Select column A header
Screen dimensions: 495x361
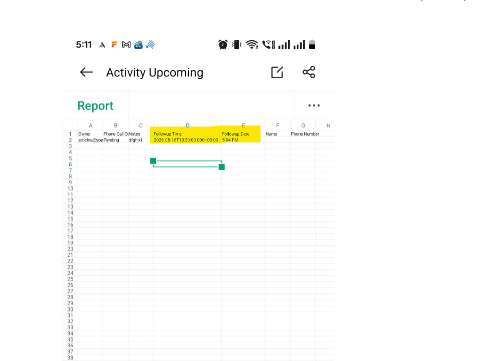point(90,125)
